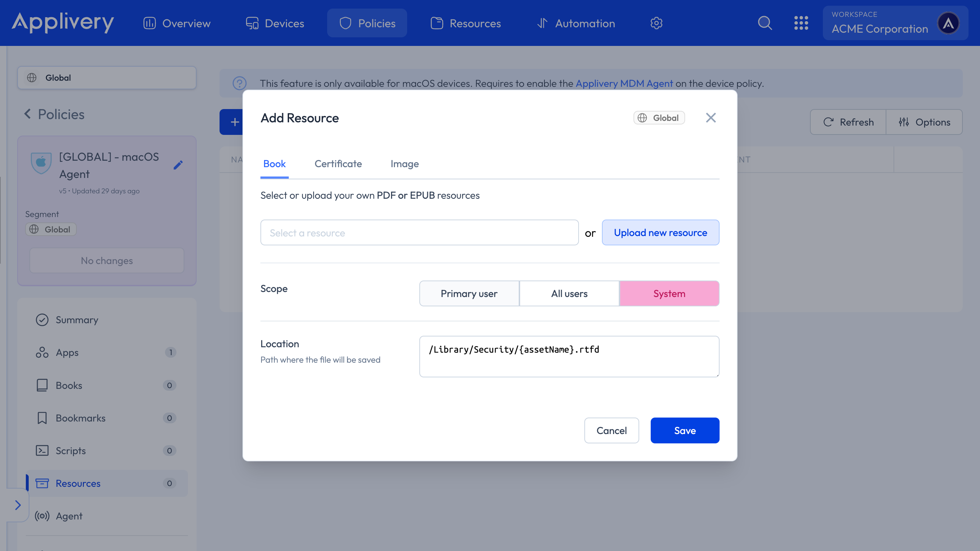Click the help question mark icon

click(239, 83)
